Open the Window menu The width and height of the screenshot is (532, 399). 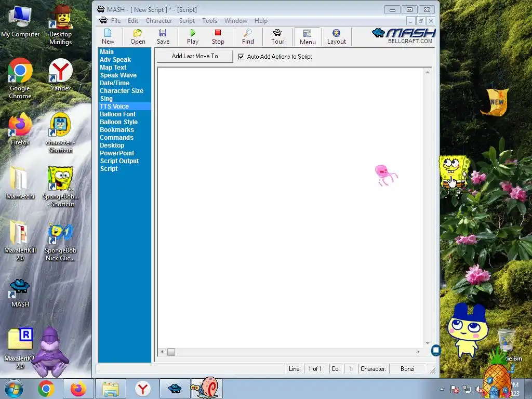pyautogui.click(x=236, y=21)
